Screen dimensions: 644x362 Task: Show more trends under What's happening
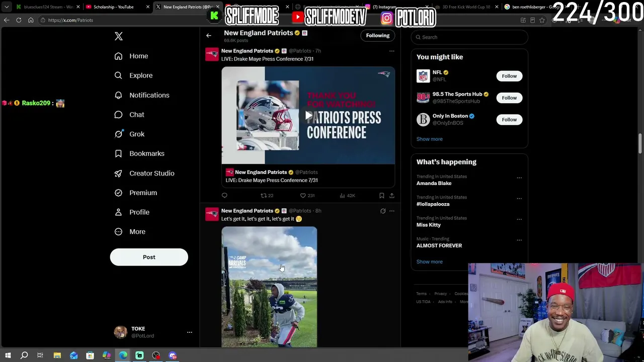coord(430,262)
